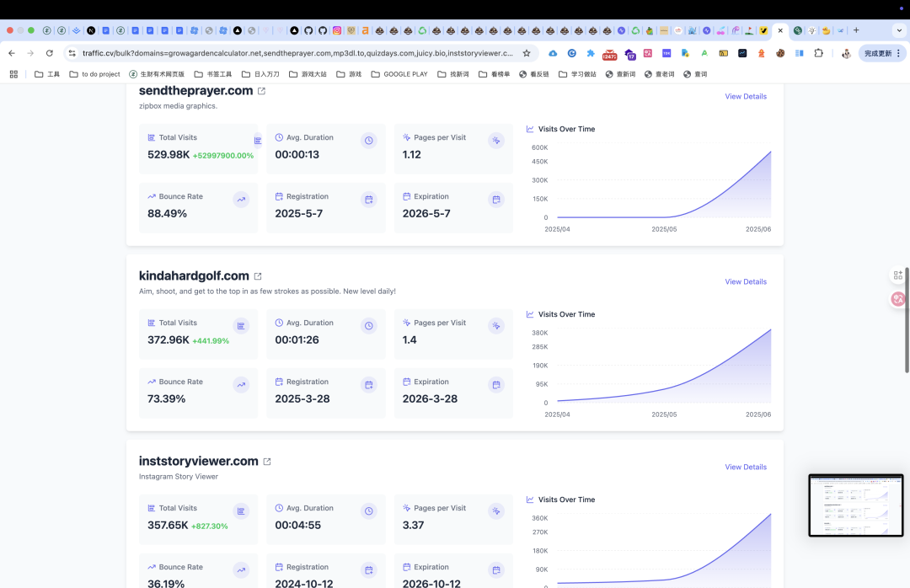Open the blue cloud download extension
Screen dimensions: 910x588
[553, 53]
